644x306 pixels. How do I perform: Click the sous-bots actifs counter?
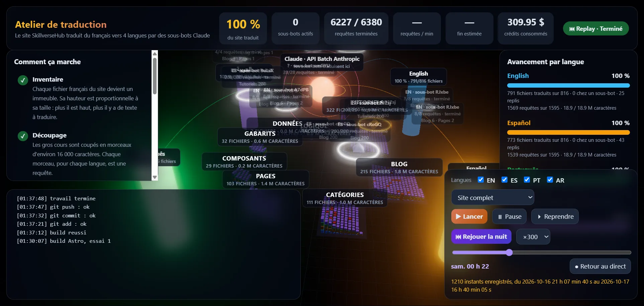(x=295, y=28)
